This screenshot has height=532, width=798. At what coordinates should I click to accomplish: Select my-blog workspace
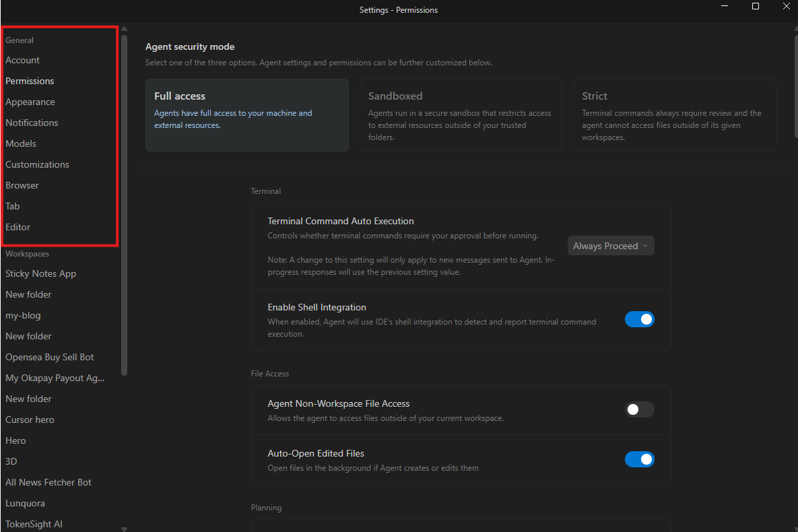tap(23, 316)
